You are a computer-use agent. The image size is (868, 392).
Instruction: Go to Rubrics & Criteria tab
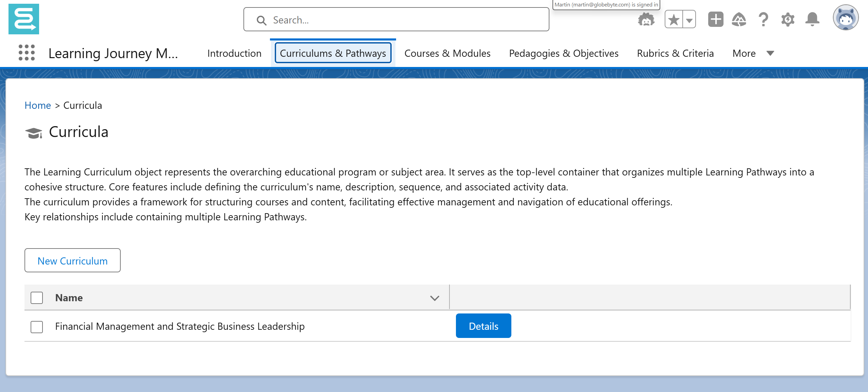[675, 53]
